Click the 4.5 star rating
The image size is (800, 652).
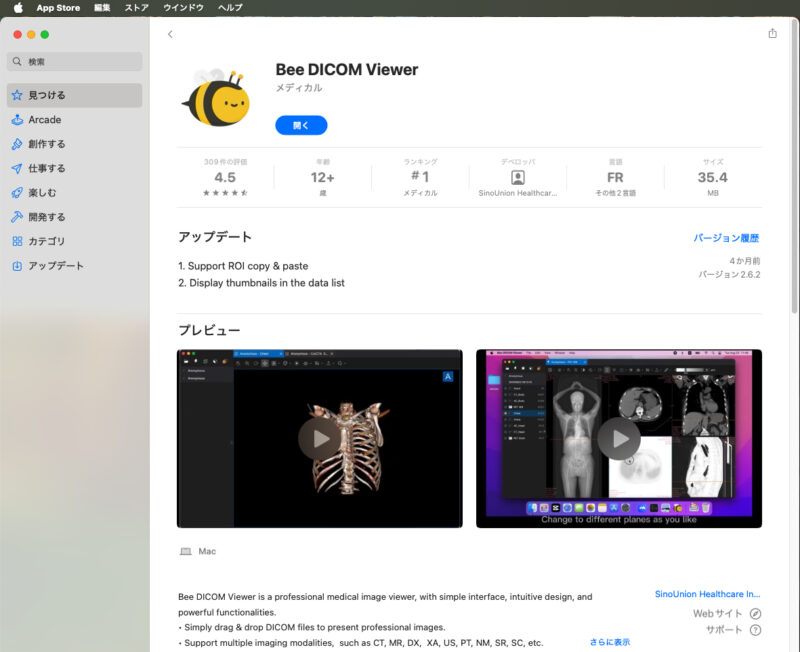coord(225,178)
